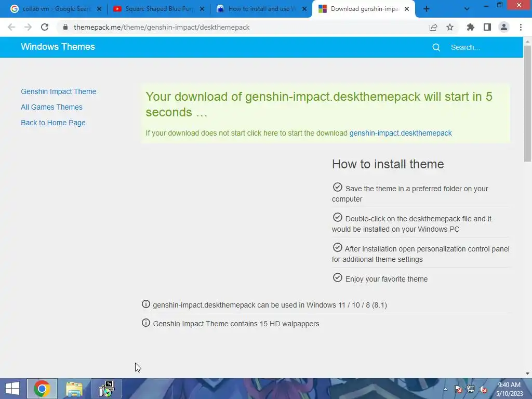Click the site lock icon in address bar
This screenshot has height=399, width=532.
[65, 27]
